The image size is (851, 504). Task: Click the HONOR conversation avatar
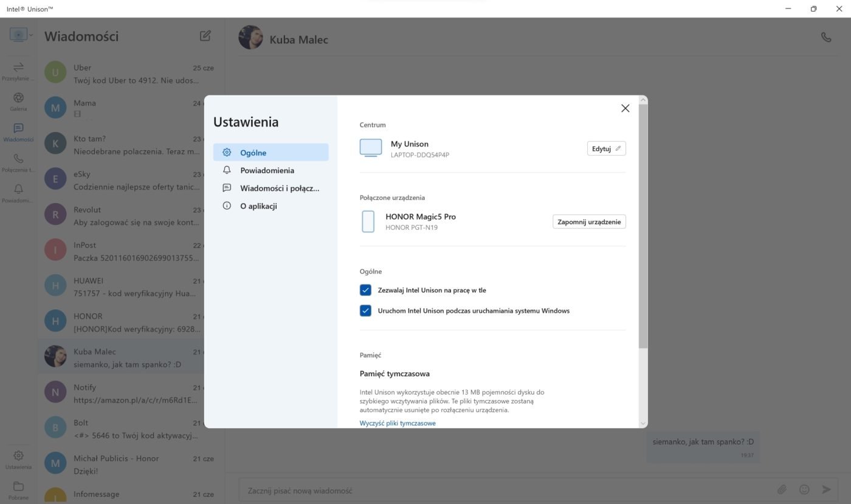(55, 321)
